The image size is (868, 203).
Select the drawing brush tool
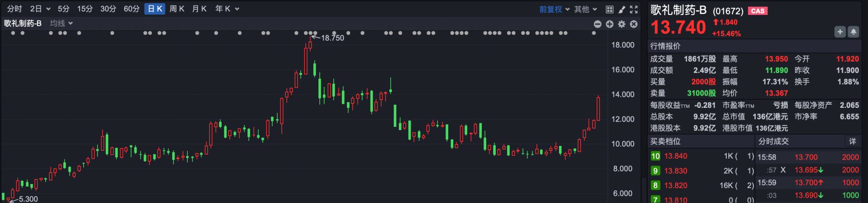622,9
